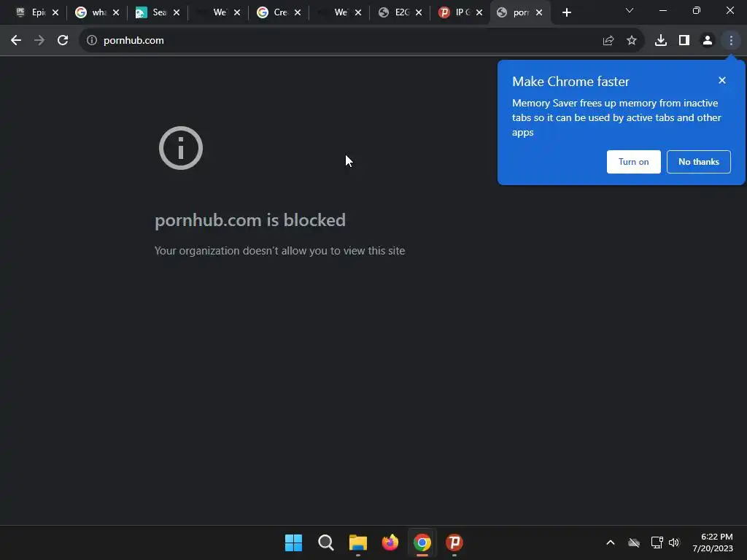This screenshot has height=560, width=747.
Task: Click the Chrome taskbar icon
Action: [x=422, y=542]
